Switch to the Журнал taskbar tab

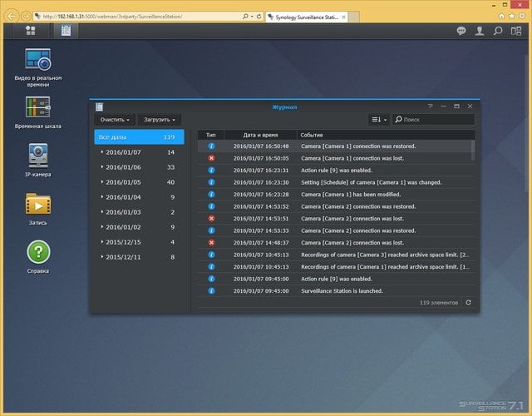tap(66, 31)
